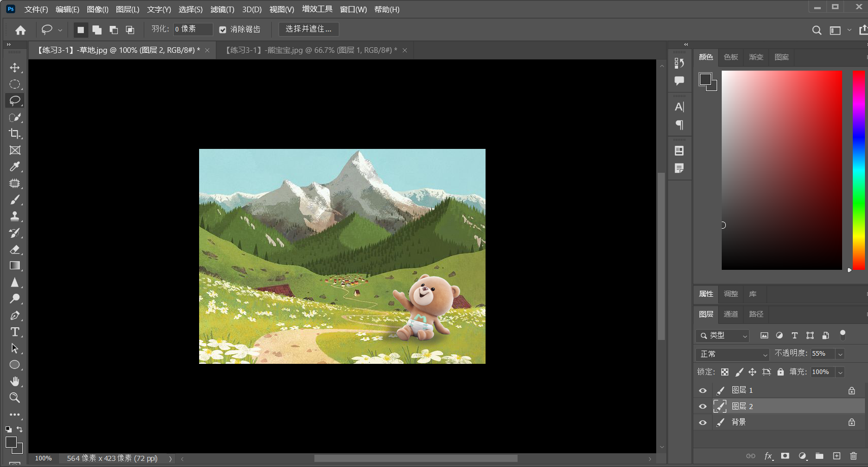868x467 pixels.
Task: Click the hue spectrum slider
Action: [859, 170]
